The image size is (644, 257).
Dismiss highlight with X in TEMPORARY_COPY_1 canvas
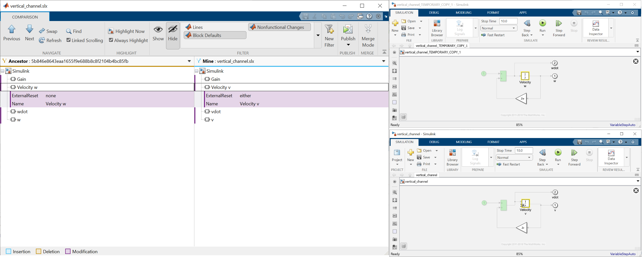pos(636,61)
